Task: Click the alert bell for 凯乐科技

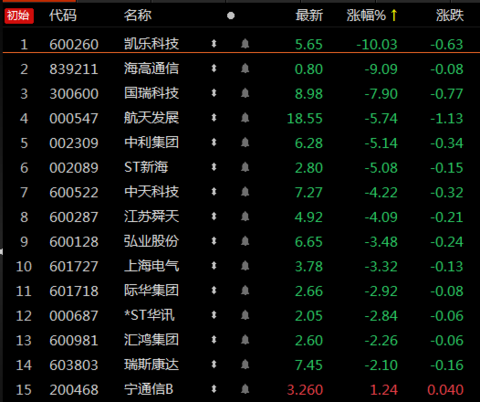Action: (x=245, y=44)
